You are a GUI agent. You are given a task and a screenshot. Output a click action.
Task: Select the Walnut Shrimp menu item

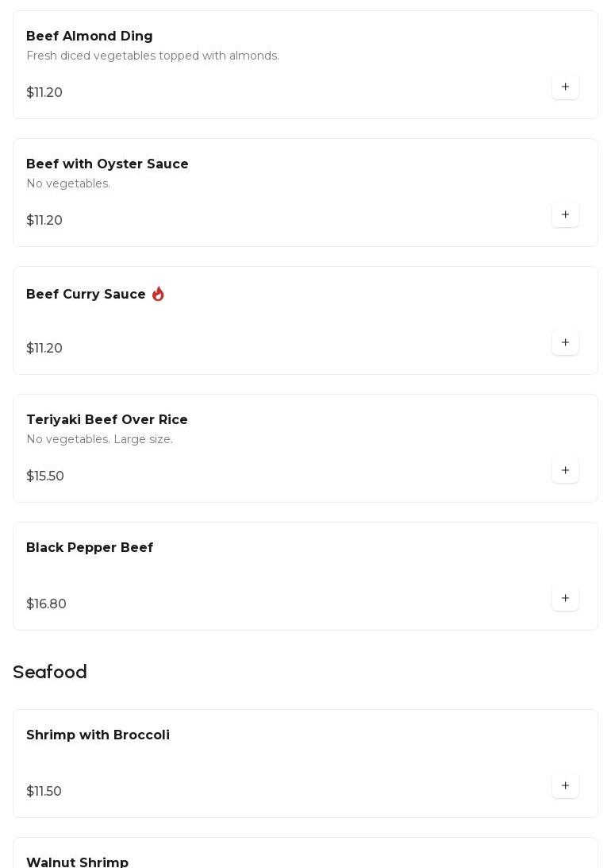tap(78, 862)
